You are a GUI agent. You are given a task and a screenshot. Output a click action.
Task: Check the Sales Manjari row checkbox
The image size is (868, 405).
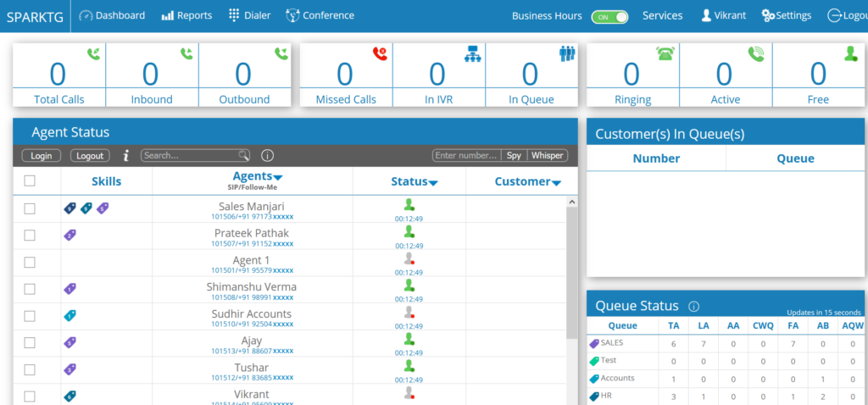coord(30,208)
